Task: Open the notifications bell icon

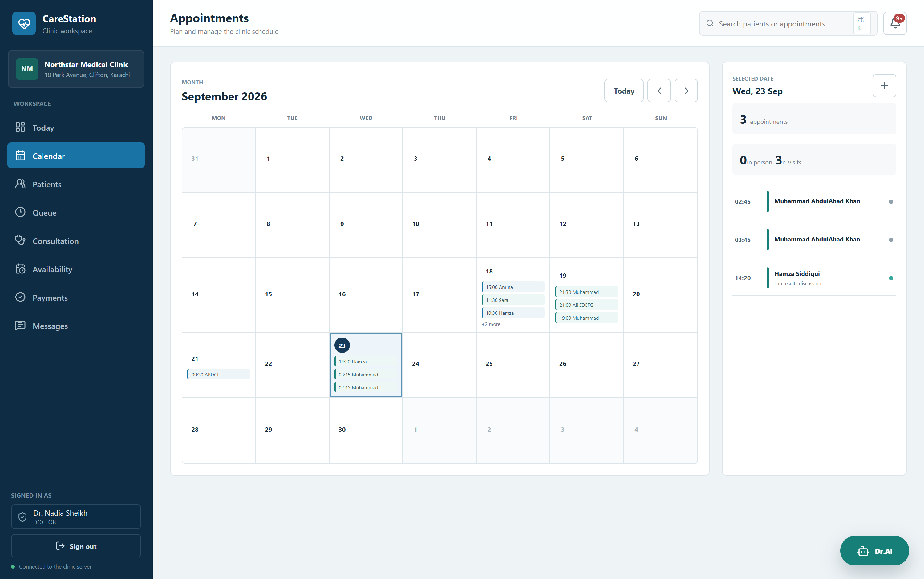Action: [x=894, y=24]
